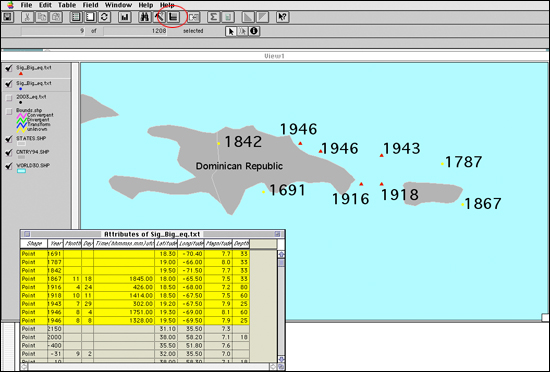Click the Query Builder hammer icon

[x=159, y=17]
